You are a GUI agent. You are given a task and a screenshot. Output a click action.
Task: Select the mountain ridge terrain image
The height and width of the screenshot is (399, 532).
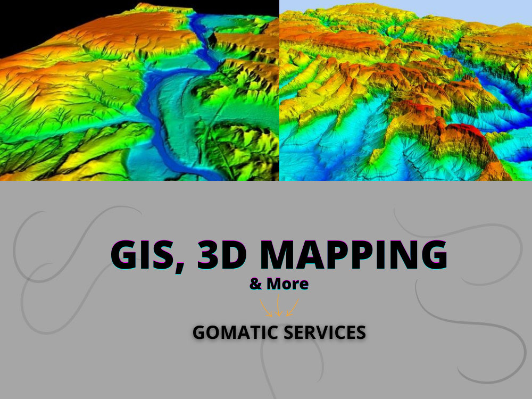406,90
